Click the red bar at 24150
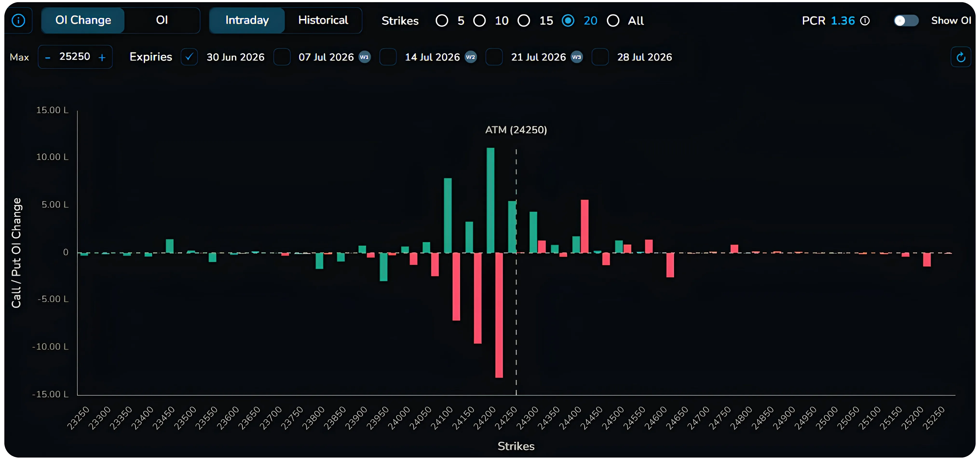Image resolution: width=980 pixels, height=459 pixels. click(x=477, y=298)
